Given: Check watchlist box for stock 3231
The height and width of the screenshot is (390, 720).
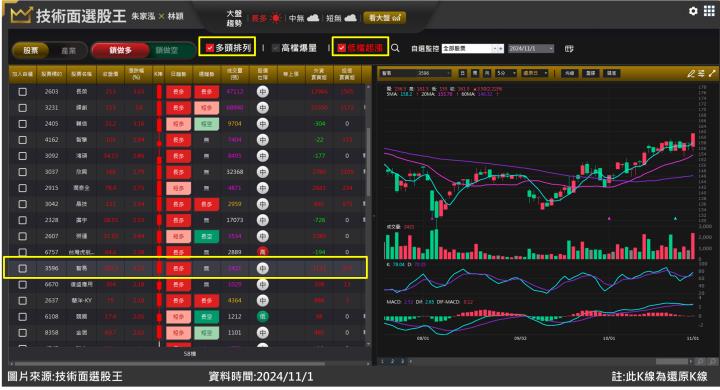Looking at the screenshot, I should click(x=22, y=108).
